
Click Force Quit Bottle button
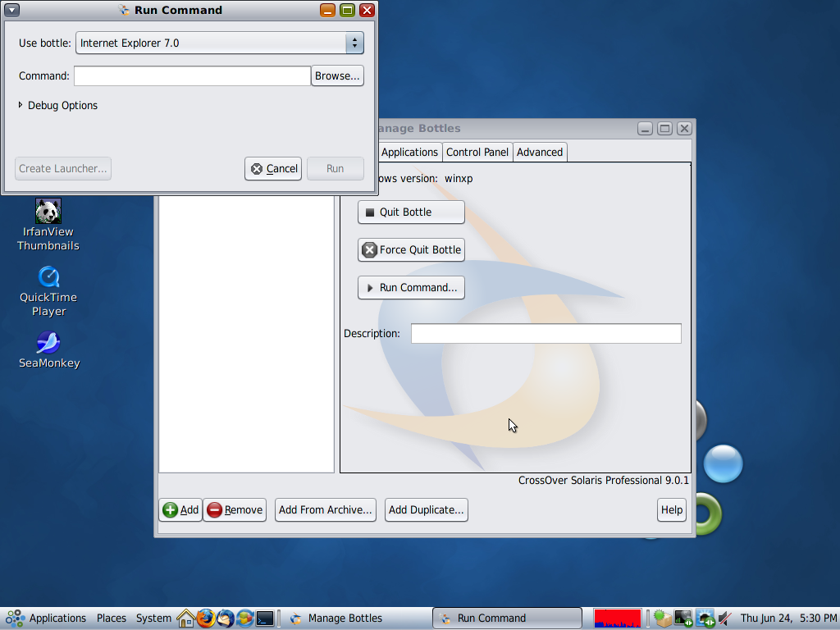411,249
